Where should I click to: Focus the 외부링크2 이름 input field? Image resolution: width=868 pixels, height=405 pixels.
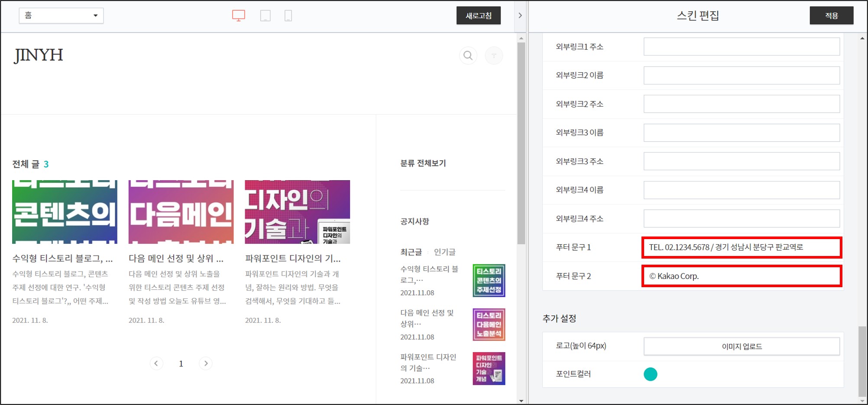tap(742, 75)
